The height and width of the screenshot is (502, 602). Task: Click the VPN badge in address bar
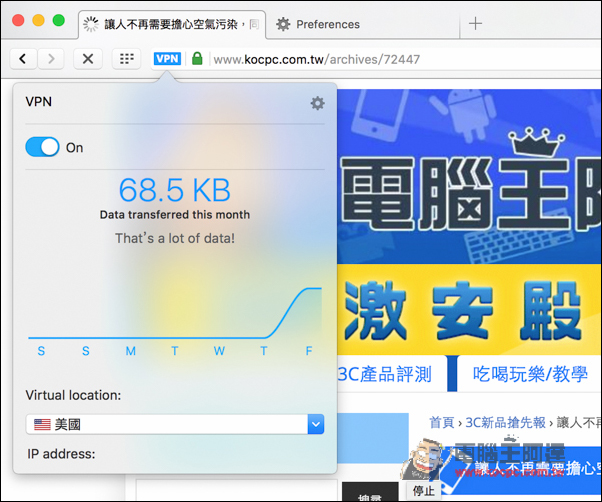166,59
